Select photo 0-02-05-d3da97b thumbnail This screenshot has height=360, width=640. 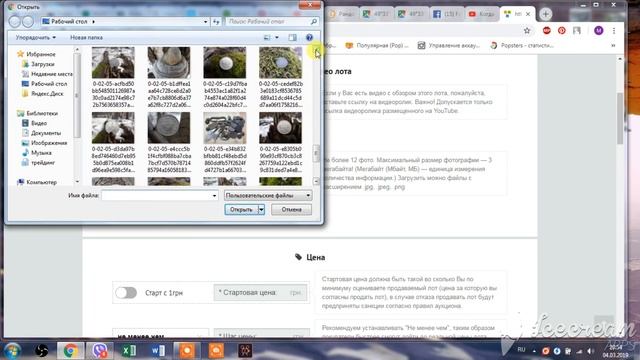tap(113, 128)
